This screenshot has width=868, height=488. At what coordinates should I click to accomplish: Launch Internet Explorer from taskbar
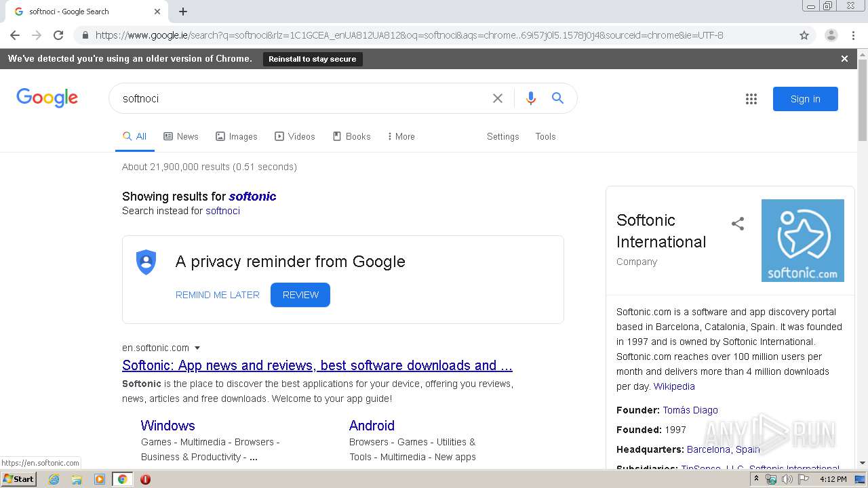(x=54, y=479)
